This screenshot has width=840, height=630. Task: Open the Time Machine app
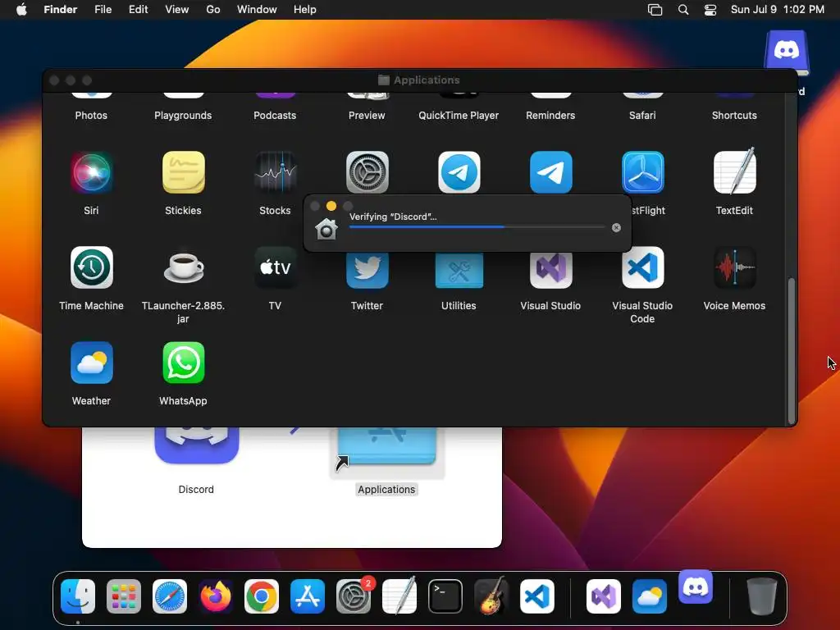(x=92, y=267)
